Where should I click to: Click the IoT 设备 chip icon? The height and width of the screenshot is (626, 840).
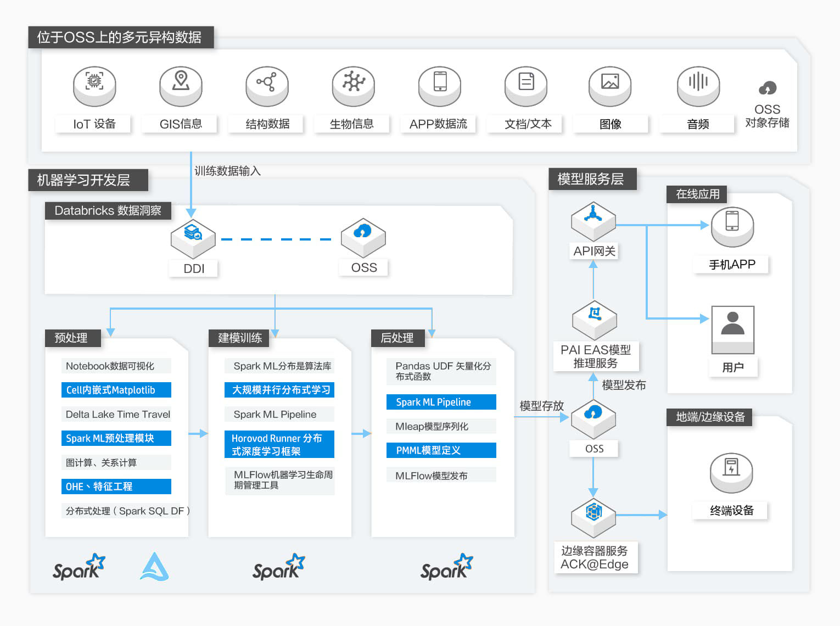click(94, 86)
